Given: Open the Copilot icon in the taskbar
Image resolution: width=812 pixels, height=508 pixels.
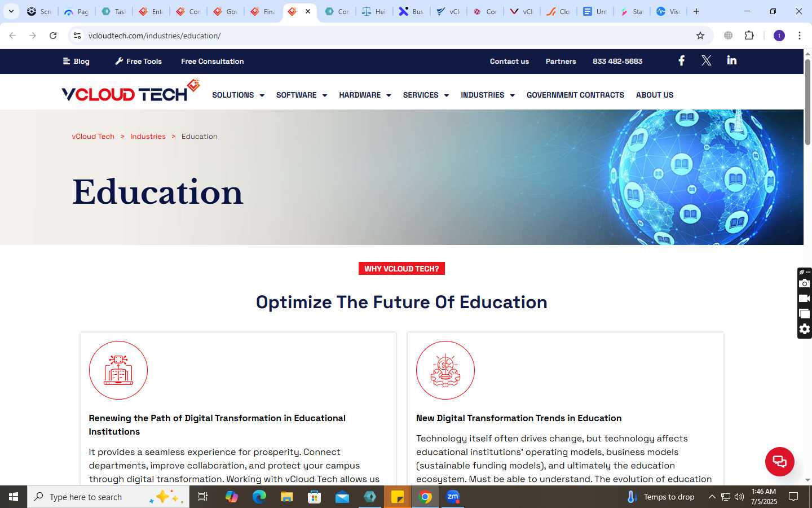Looking at the screenshot, I should click(231, 497).
